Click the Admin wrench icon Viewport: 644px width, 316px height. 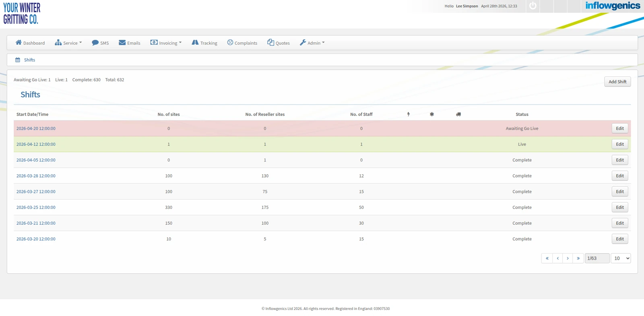coord(303,42)
